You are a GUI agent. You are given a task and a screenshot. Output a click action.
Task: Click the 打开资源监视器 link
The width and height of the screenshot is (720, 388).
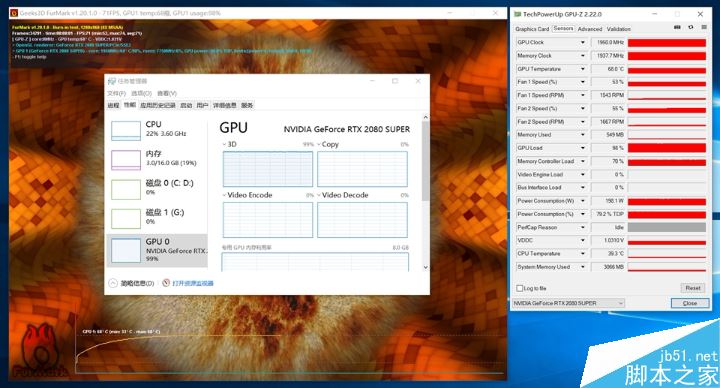click(193, 283)
